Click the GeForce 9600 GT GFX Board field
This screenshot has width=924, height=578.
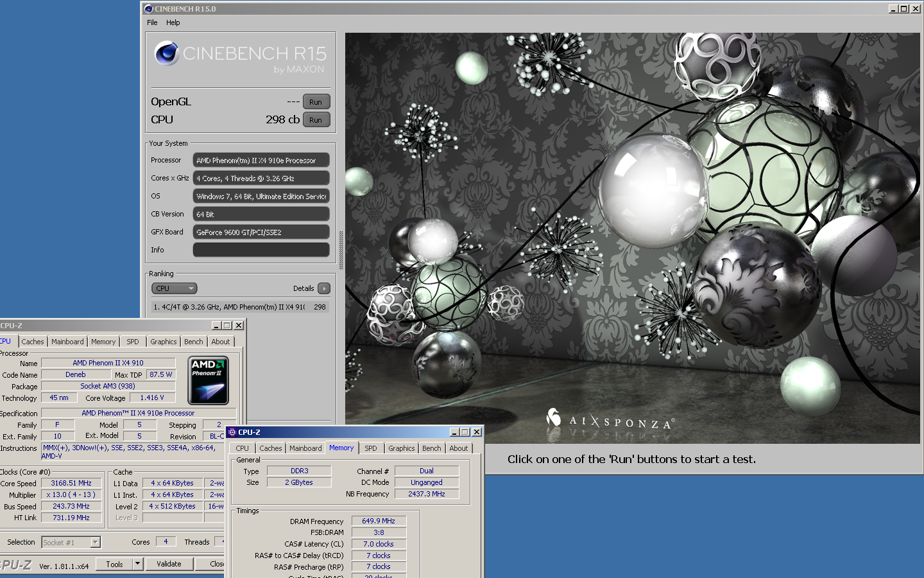point(261,232)
